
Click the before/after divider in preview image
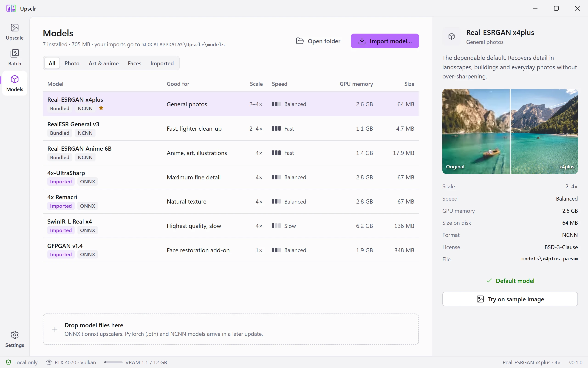(510, 131)
